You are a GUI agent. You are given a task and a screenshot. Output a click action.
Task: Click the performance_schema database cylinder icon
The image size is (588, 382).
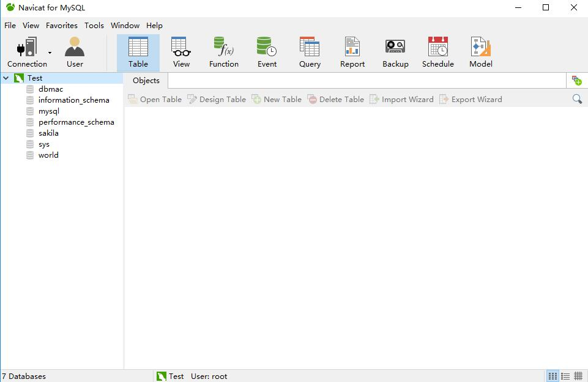pyautogui.click(x=30, y=122)
